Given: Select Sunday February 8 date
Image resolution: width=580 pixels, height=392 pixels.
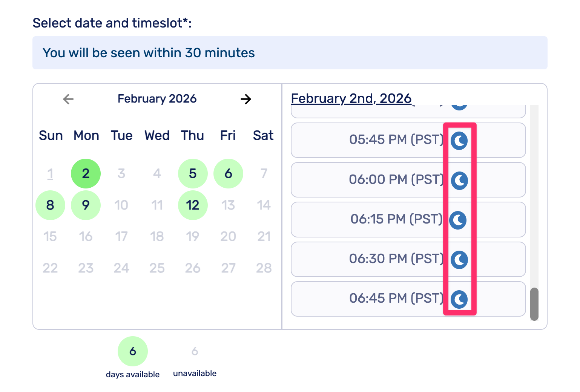Looking at the screenshot, I should 50,205.
